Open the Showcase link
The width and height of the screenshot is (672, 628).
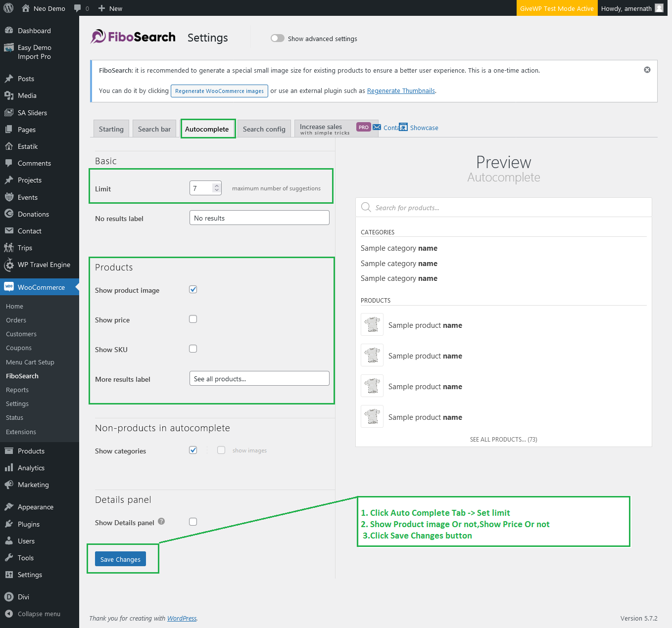pos(419,128)
